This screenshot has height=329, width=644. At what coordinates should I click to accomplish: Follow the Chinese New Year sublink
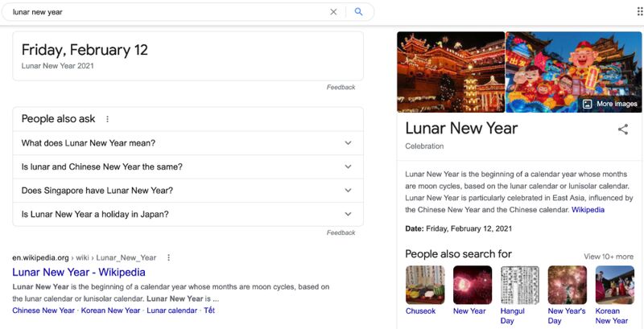point(43,310)
